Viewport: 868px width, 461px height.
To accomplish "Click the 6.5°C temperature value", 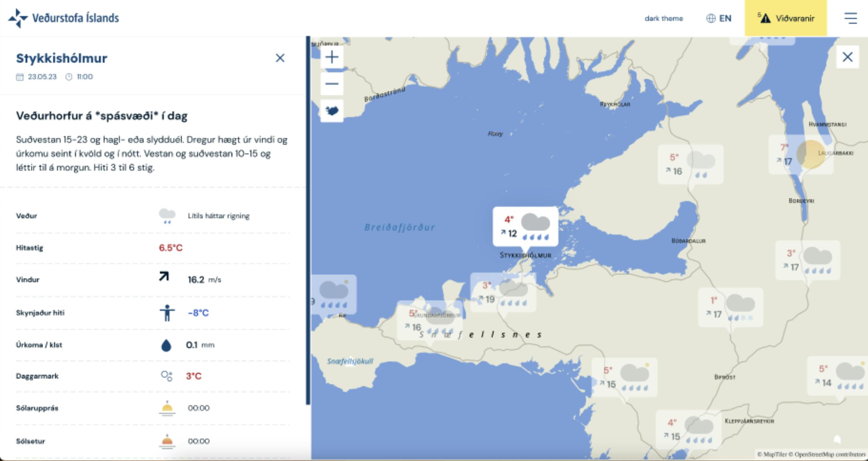I will [x=171, y=248].
